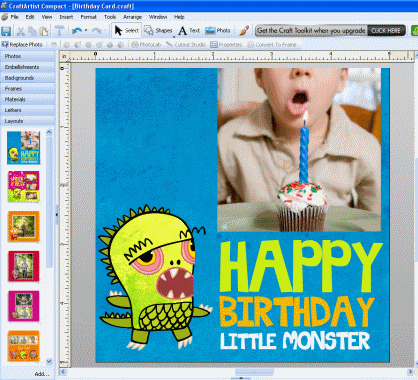Click Convert To Frame
Viewport: 418px width, 380px height.
click(271, 44)
